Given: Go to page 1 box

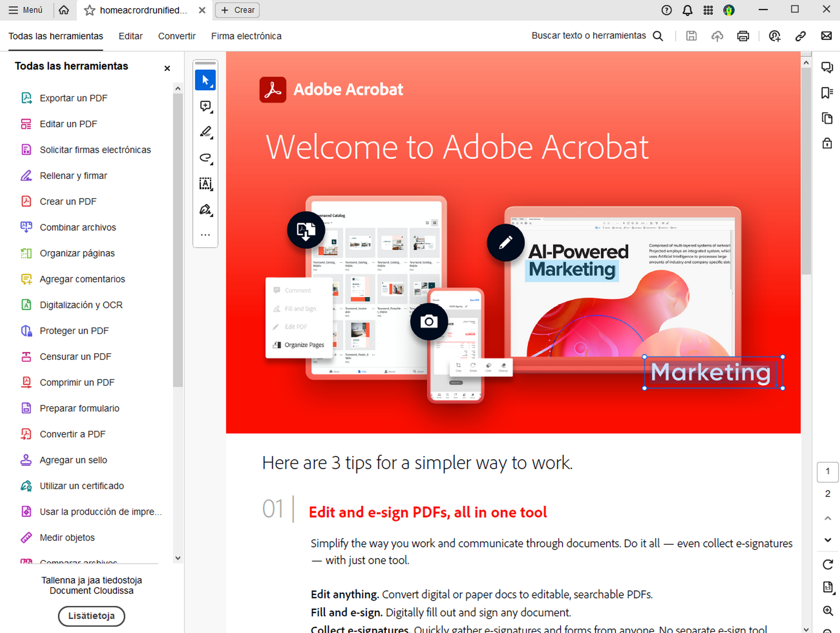Looking at the screenshot, I should tap(828, 471).
